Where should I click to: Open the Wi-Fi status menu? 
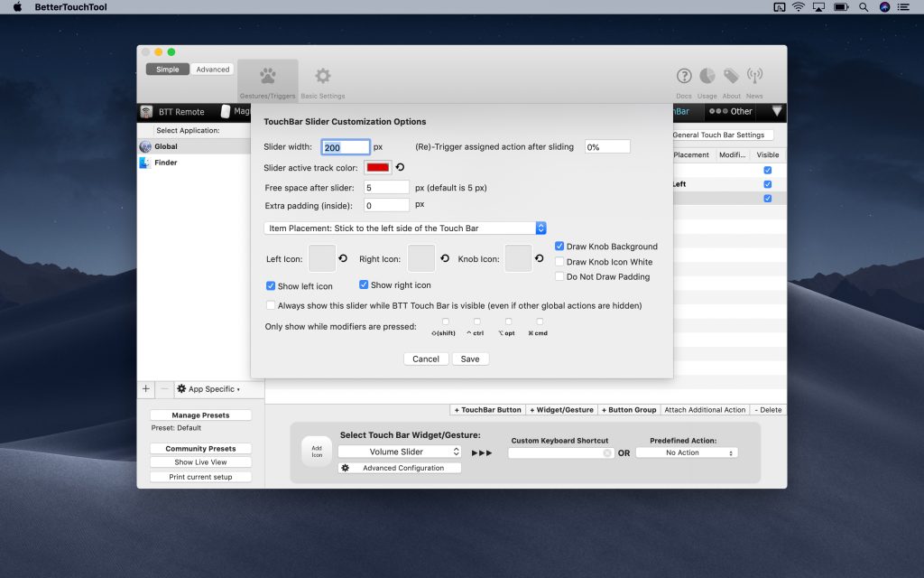coord(799,7)
